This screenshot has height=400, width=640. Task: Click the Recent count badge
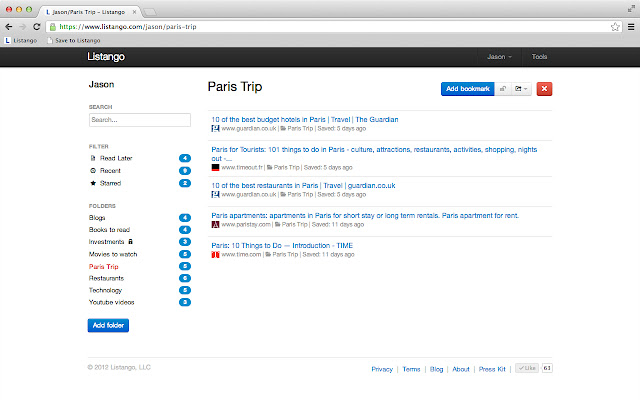click(185, 171)
